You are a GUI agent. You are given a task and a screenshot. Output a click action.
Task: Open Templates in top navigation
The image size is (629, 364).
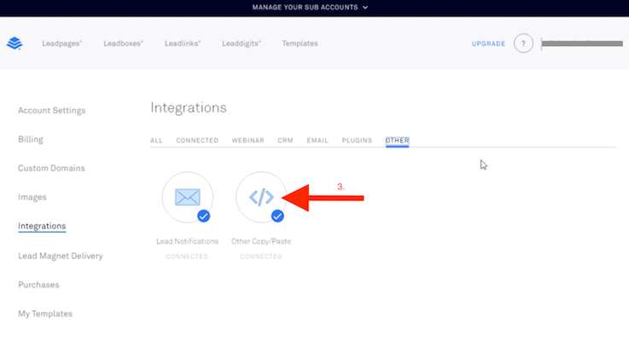tap(300, 43)
